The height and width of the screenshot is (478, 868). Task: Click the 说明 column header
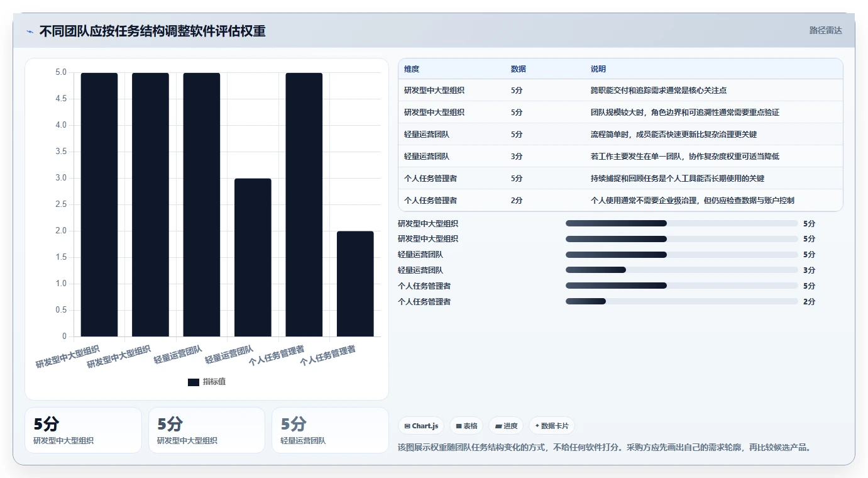598,69
